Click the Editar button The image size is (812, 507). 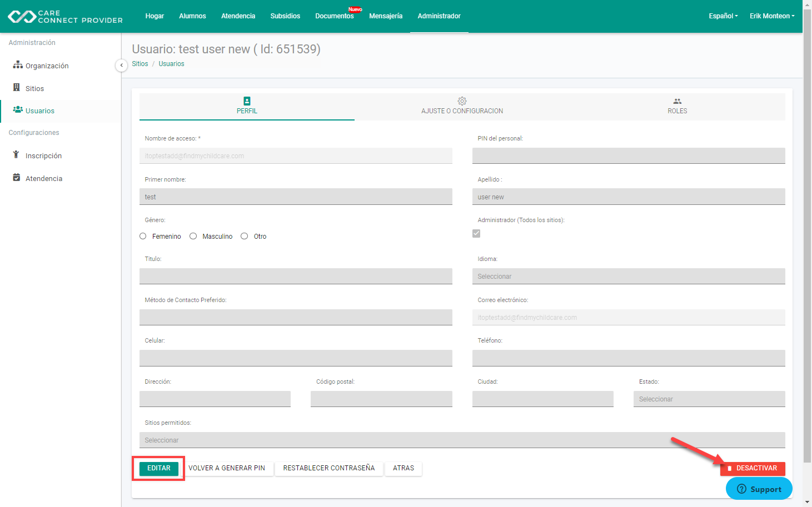click(x=159, y=468)
